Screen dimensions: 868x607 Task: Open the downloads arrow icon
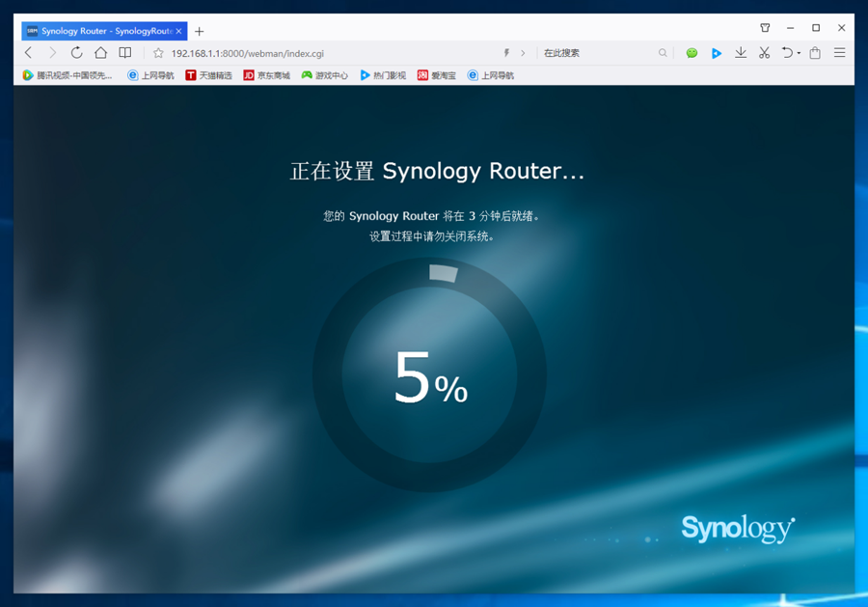click(x=741, y=53)
